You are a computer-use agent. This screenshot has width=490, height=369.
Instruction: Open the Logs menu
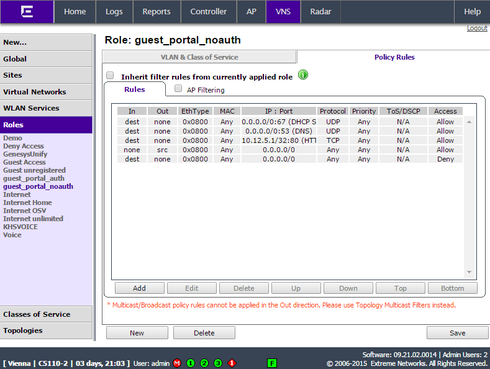pos(114,12)
